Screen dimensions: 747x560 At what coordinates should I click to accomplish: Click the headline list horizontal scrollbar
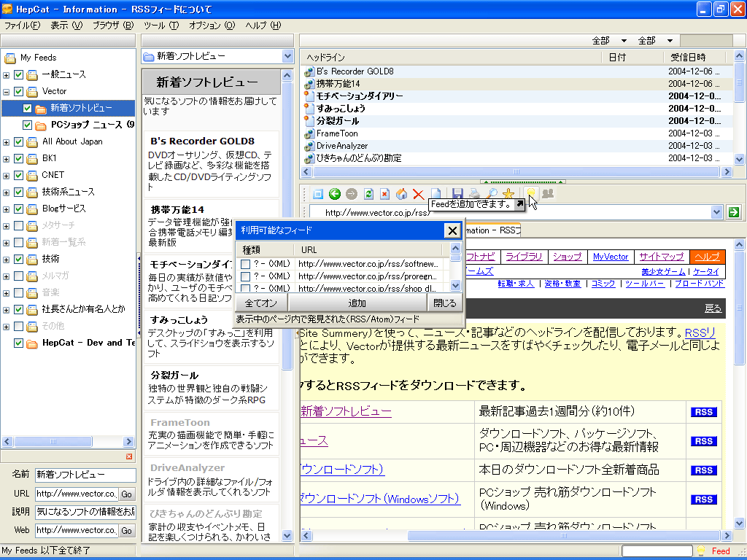[516, 172]
